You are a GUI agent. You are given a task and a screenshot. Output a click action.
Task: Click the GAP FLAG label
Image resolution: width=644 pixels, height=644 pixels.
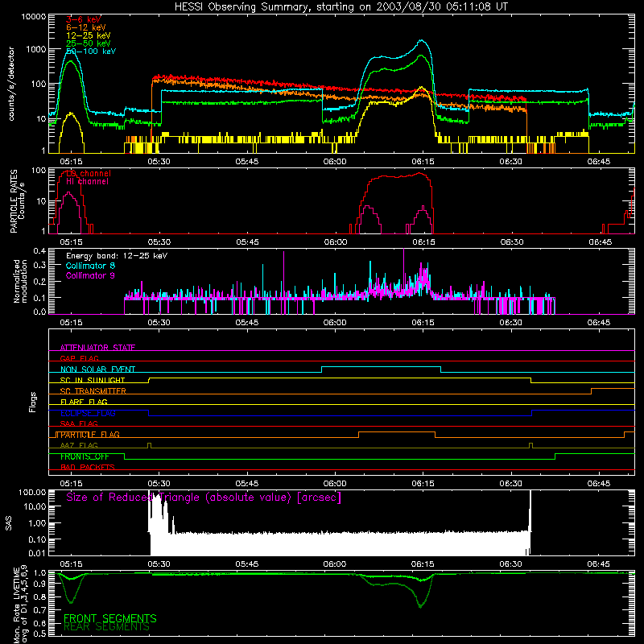pos(79,358)
